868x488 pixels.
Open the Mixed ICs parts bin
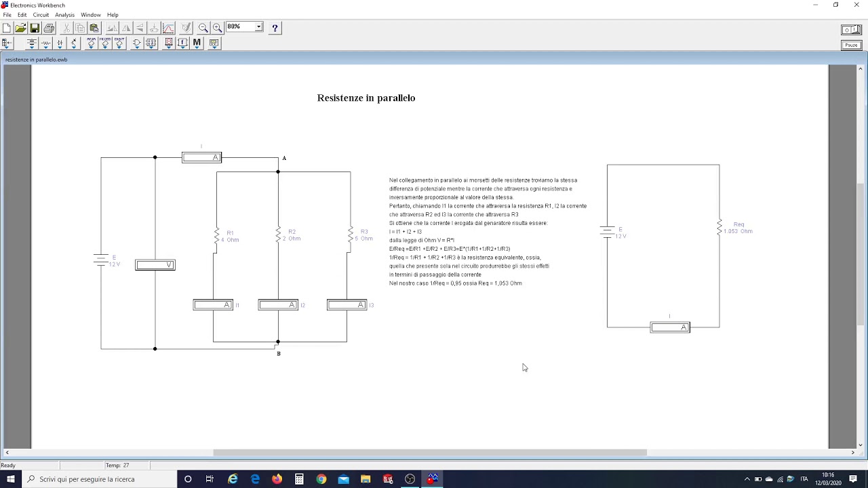pyautogui.click(x=105, y=43)
